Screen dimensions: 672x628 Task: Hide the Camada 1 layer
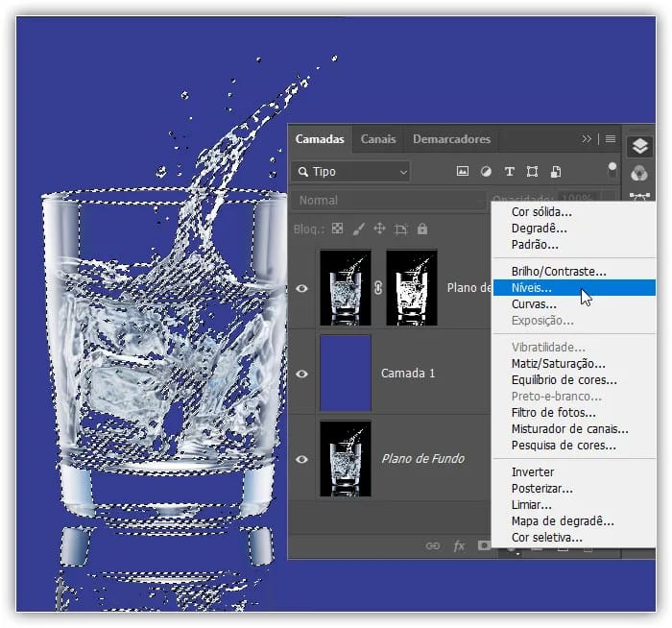(x=302, y=374)
